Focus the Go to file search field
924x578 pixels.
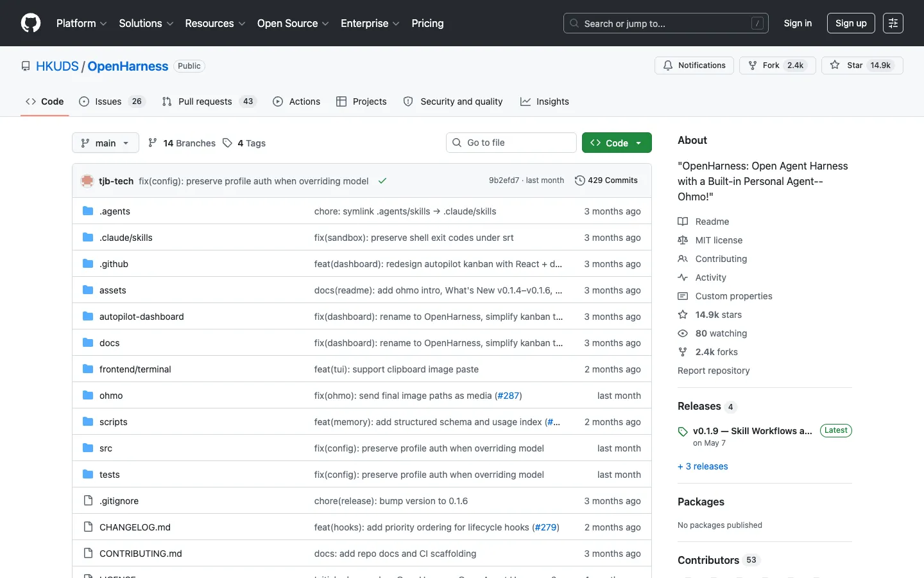(511, 143)
